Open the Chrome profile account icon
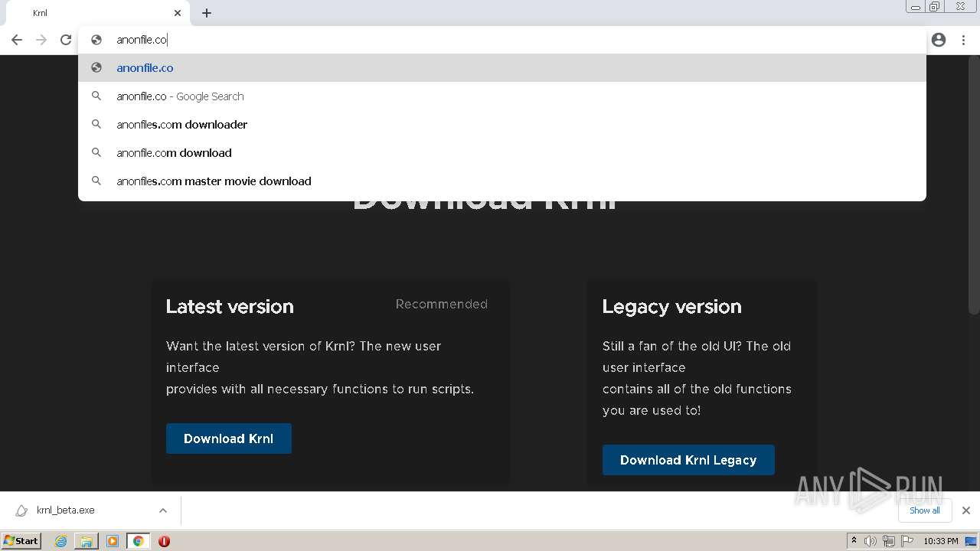Image resolution: width=980 pixels, height=551 pixels. coord(939,40)
